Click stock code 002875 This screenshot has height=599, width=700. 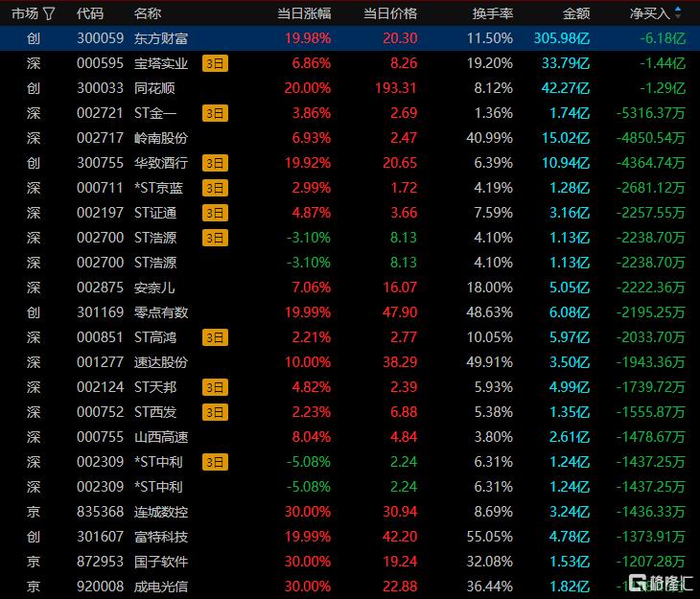(x=100, y=288)
